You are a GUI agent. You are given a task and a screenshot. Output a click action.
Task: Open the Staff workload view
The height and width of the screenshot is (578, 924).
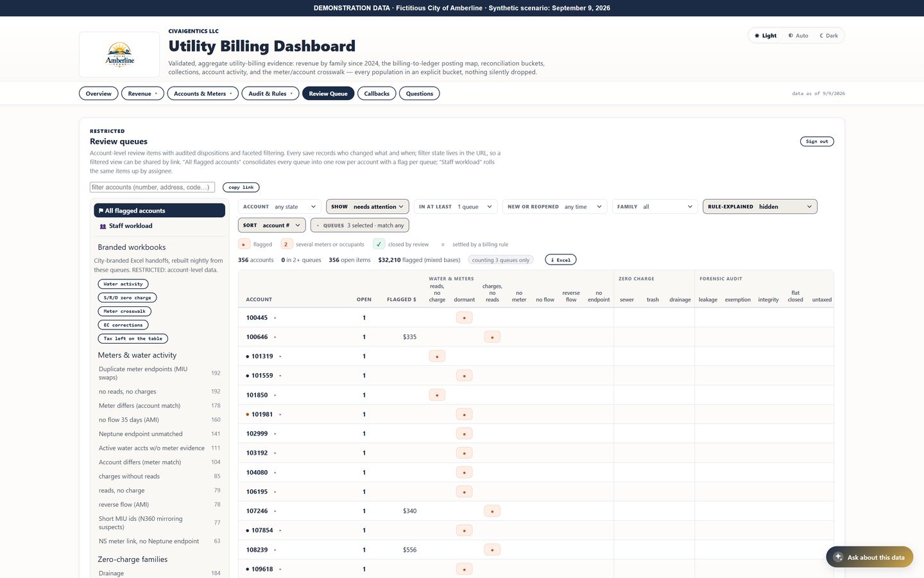coord(160,226)
